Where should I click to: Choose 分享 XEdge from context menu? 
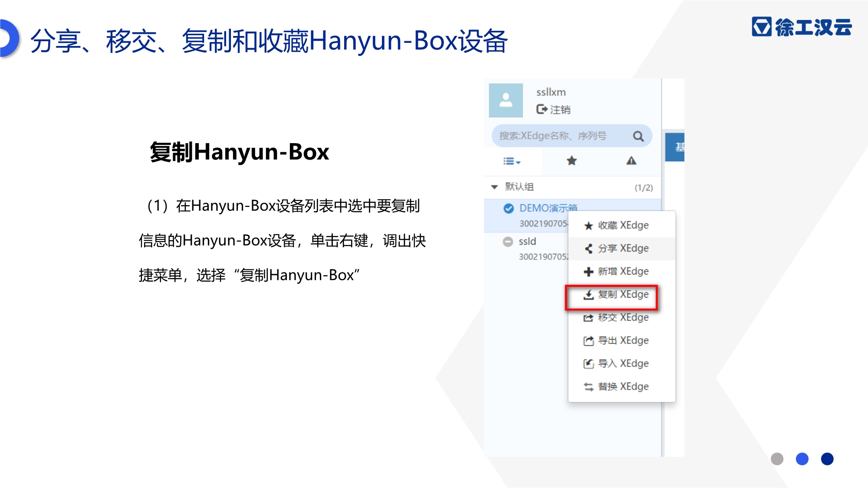(621, 248)
